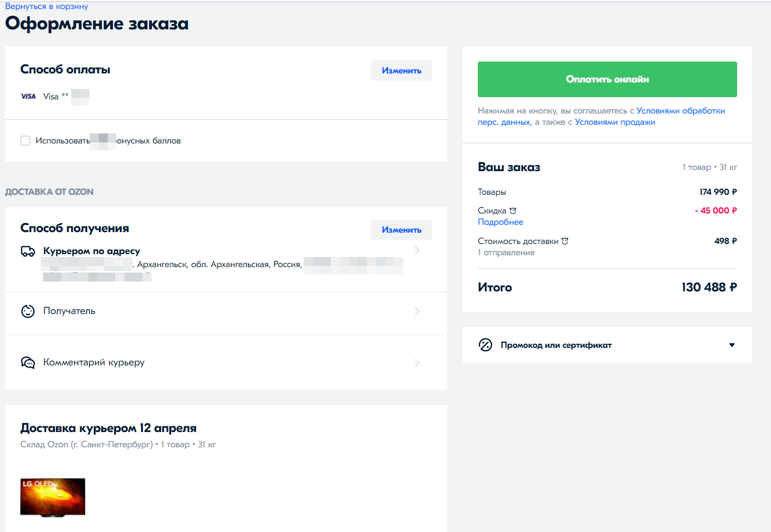This screenshot has width=771, height=532.
Task: Open the Условиями обработки перс. данных link
Action: [680, 111]
